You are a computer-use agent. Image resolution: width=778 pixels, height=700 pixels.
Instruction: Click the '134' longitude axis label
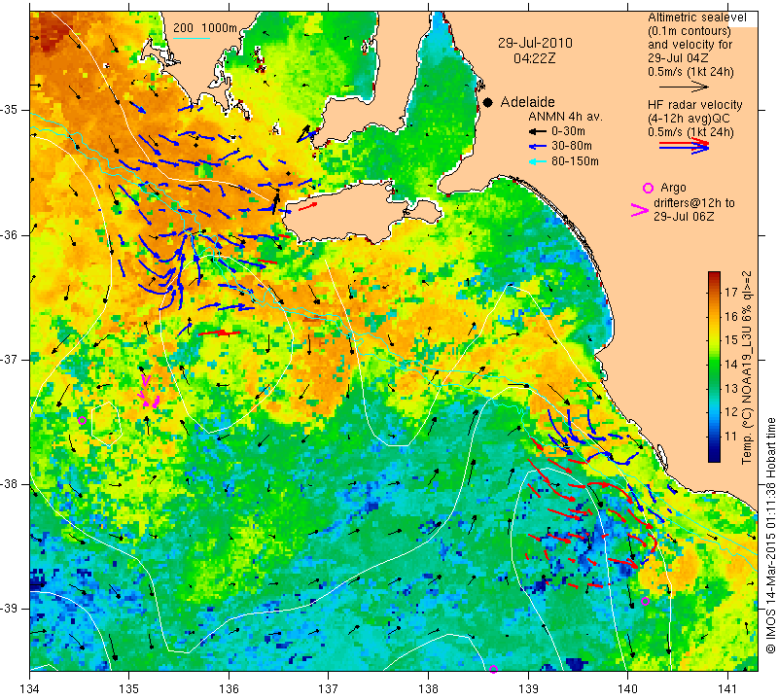(x=30, y=689)
